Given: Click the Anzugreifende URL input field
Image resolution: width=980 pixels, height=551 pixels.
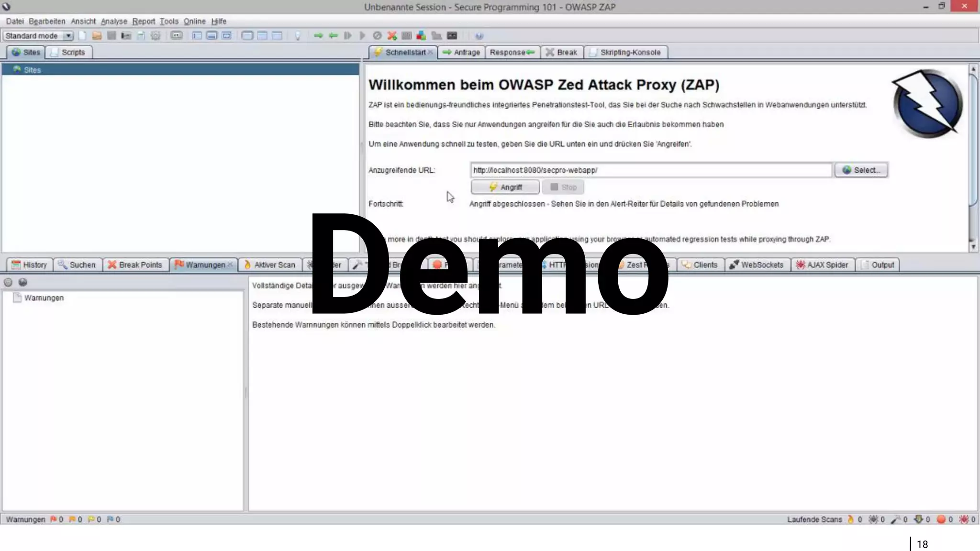Looking at the screenshot, I should point(651,170).
